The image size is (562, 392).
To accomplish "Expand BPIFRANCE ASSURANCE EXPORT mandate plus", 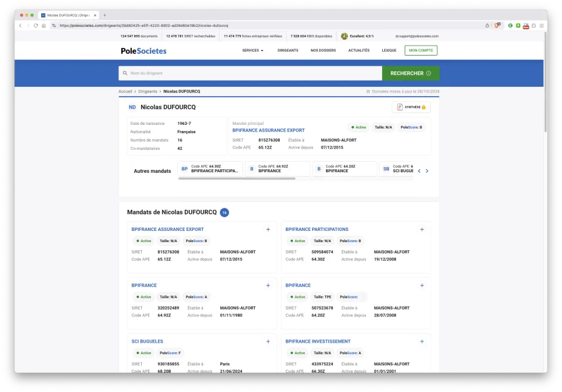I will click(x=268, y=229).
